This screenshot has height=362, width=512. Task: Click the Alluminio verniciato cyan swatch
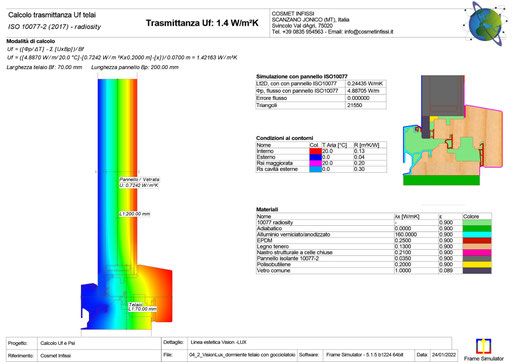click(477, 234)
